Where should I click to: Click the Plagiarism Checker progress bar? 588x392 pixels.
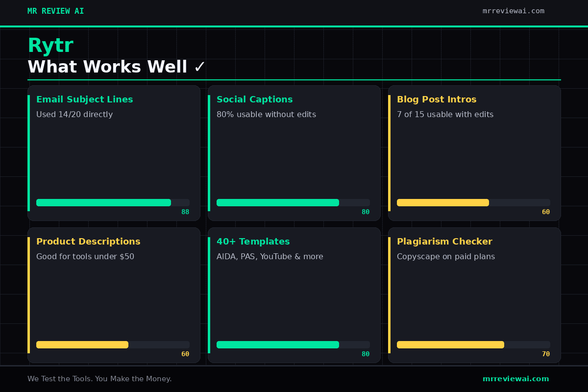coord(473,344)
